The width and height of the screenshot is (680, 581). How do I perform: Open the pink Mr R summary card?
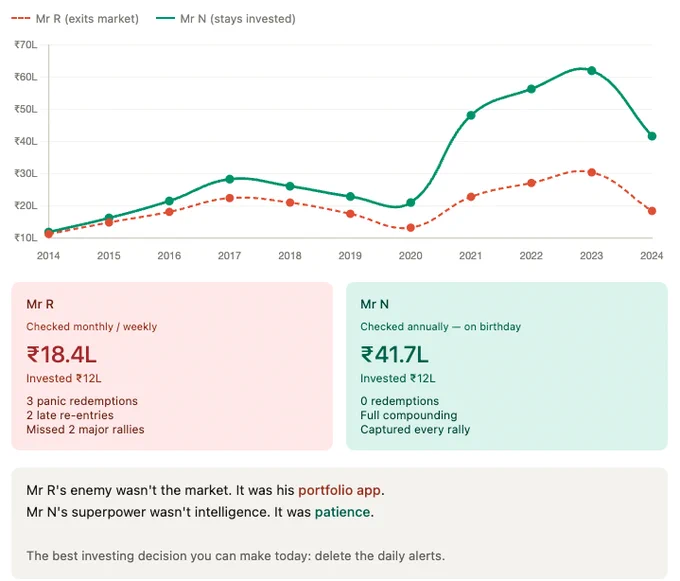172,366
